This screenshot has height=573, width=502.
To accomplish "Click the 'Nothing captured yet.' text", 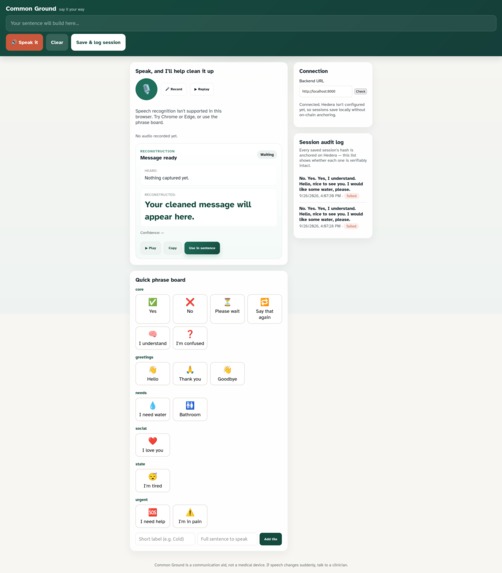I will (x=167, y=178).
